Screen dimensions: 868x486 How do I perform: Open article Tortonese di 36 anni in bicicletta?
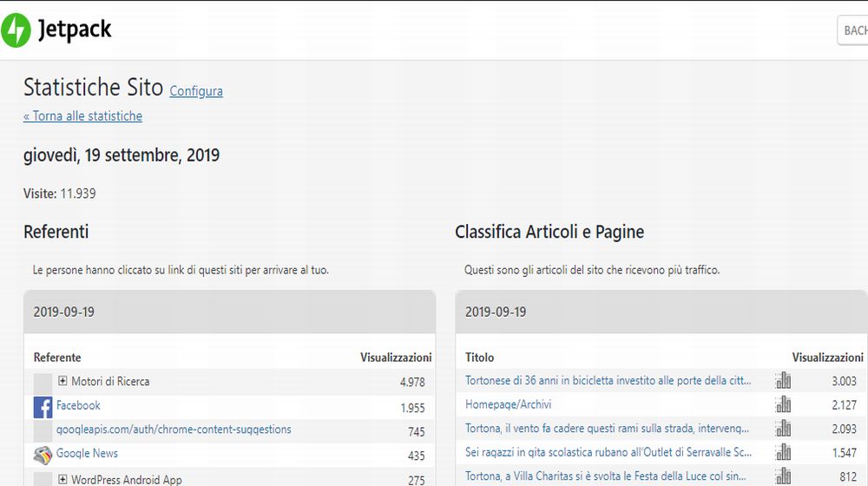(608, 381)
